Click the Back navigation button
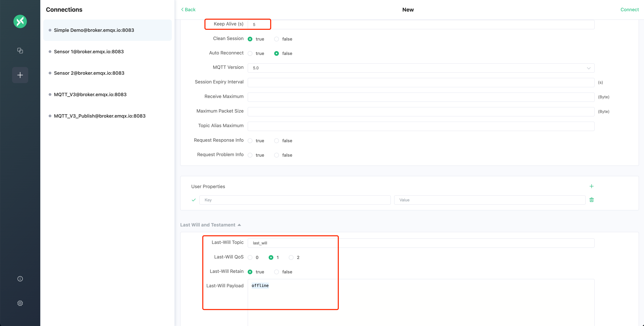 click(188, 9)
